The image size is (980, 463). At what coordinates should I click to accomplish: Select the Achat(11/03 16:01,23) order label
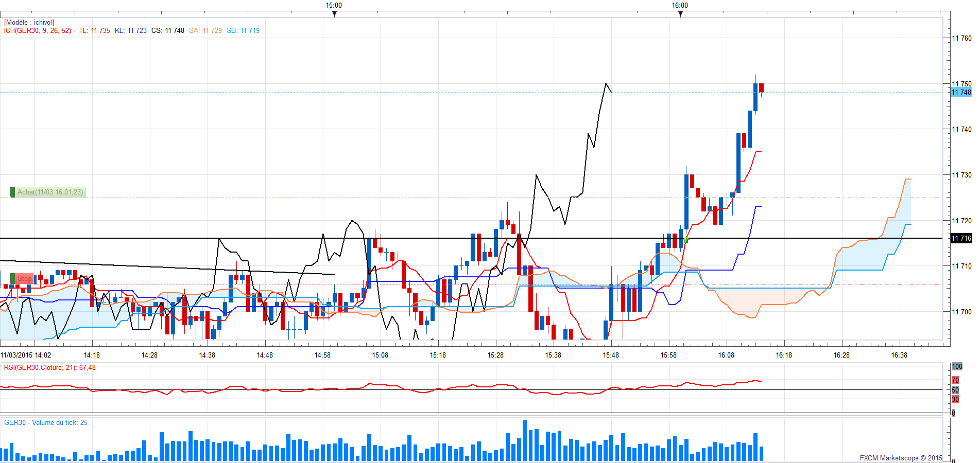pyautogui.click(x=48, y=192)
